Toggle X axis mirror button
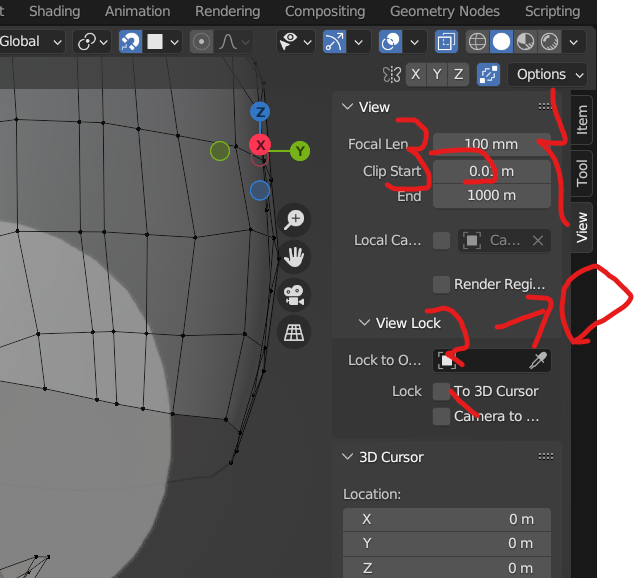Viewport: 636px width, 578px height. [416, 75]
